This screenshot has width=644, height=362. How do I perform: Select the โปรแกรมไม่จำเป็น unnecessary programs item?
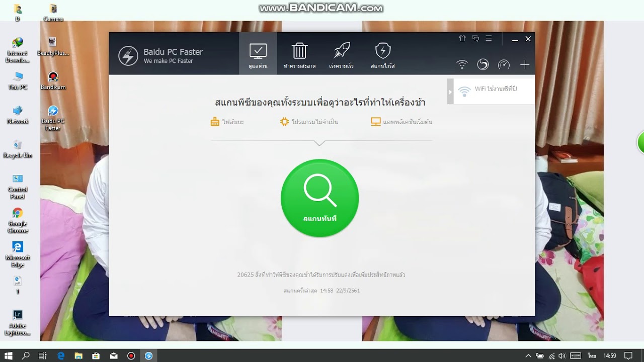[x=309, y=122]
